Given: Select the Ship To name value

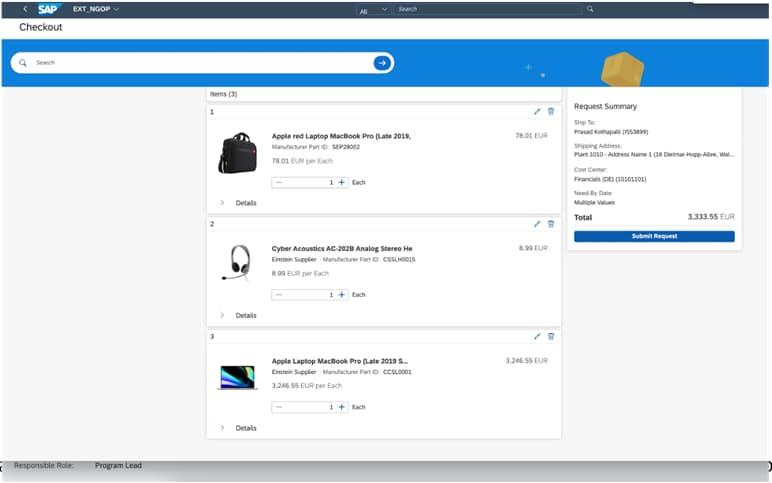Looking at the screenshot, I should click(611, 132).
